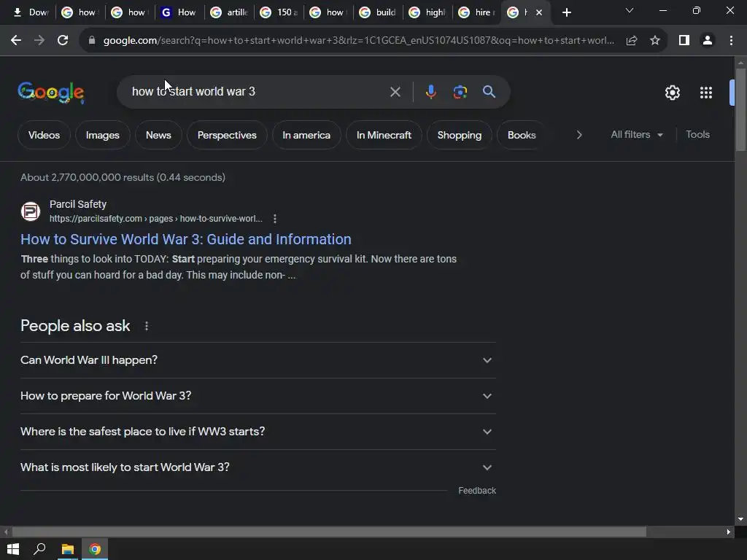
Task: Open the Windows Start menu
Action: 13,549
